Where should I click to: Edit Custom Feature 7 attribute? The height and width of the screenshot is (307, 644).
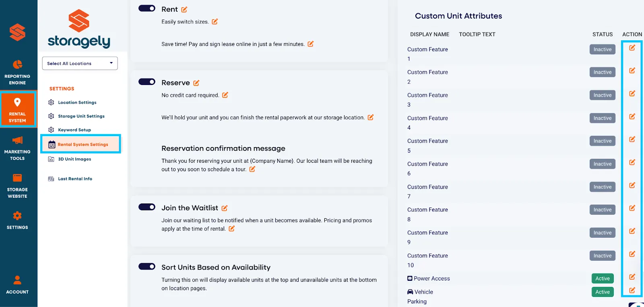pos(632,185)
